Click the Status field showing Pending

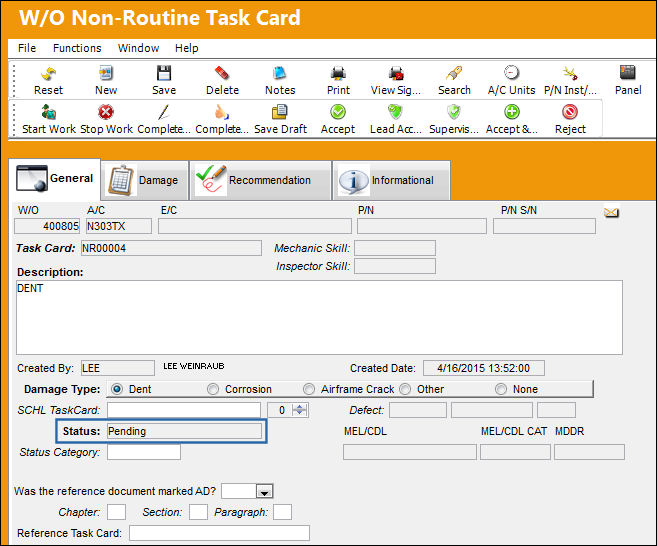point(185,431)
